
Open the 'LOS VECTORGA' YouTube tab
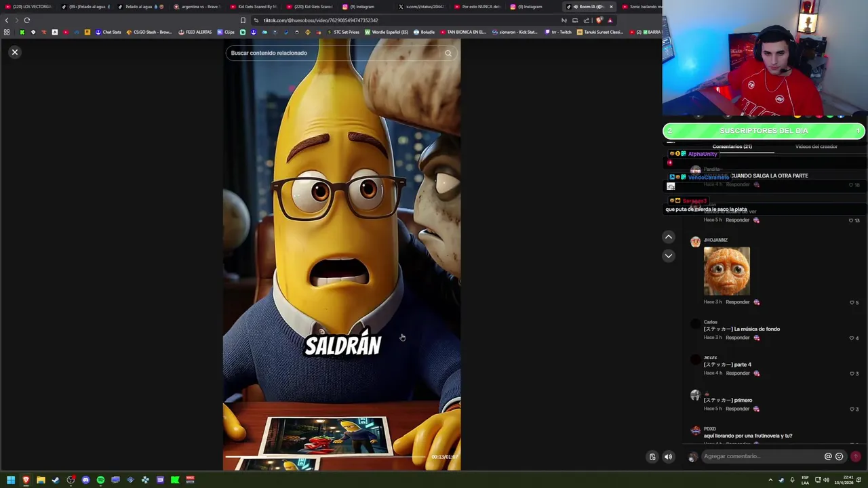(x=28, y=7)
